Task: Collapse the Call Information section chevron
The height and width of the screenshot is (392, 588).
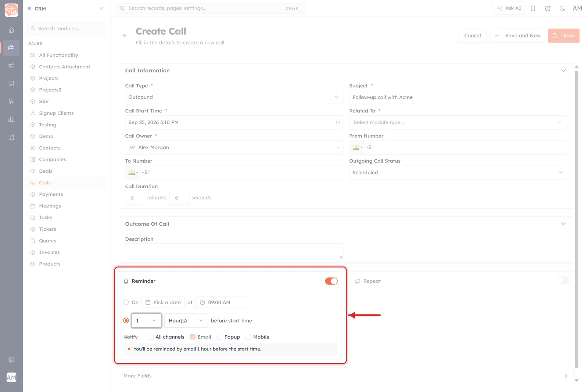Action: [x=563, y=71]
